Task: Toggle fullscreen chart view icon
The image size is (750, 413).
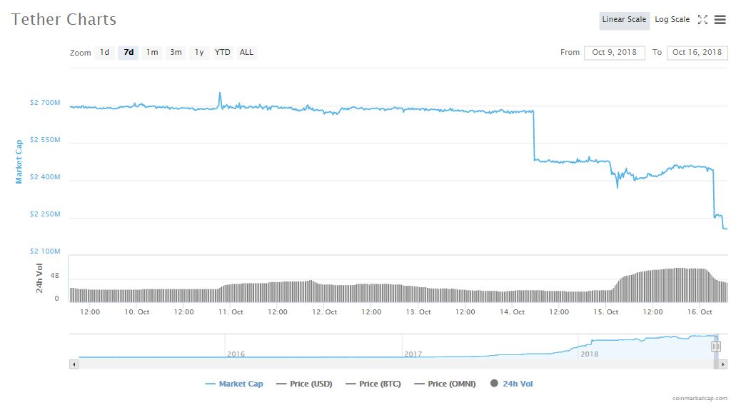Action: 702,20
